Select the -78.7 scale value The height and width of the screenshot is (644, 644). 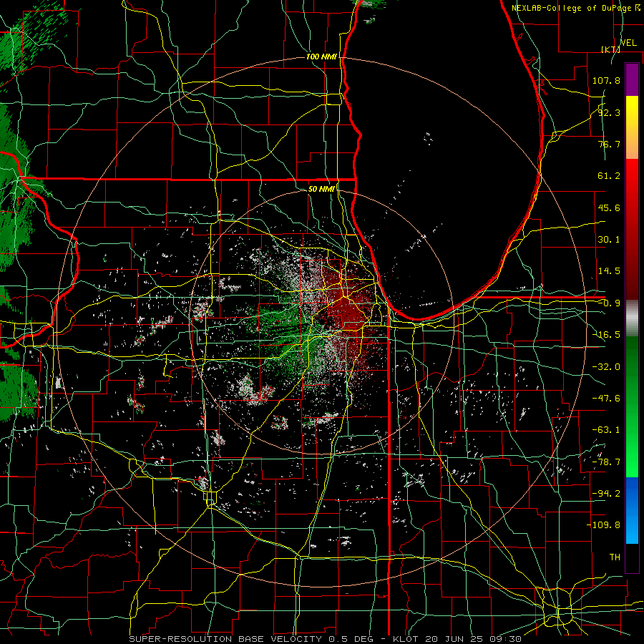606,462
